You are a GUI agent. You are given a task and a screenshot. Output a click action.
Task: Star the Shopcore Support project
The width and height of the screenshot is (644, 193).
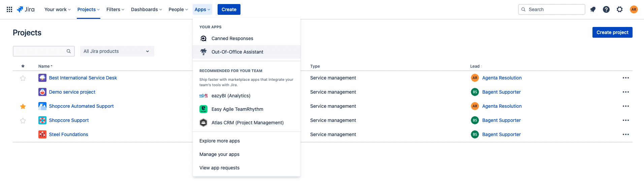(23, 121)
